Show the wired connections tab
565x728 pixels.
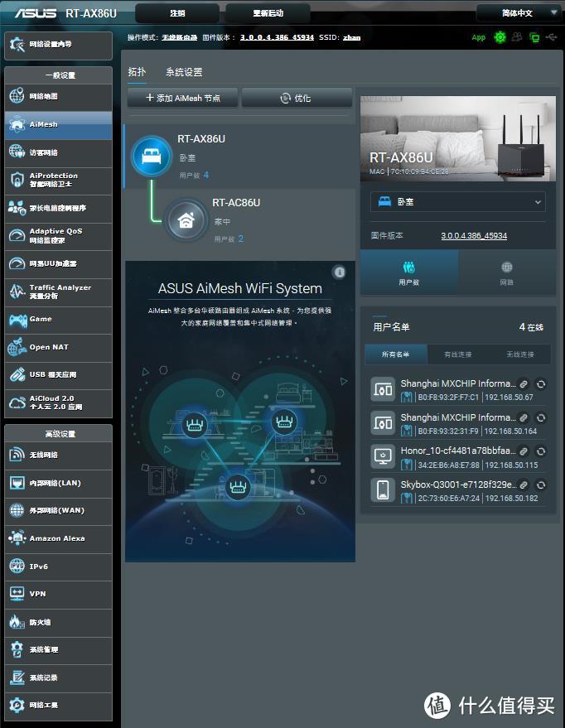point(458,354)
